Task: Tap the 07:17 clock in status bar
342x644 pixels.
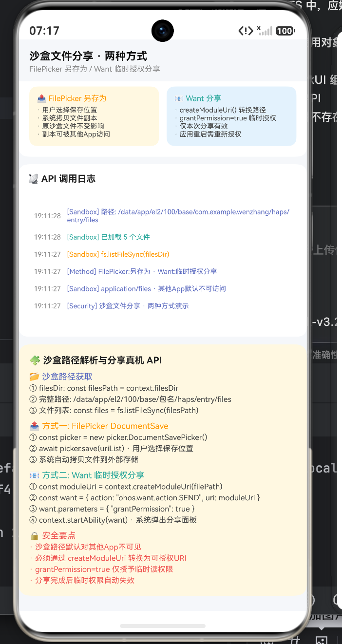Action: [44, 31]
